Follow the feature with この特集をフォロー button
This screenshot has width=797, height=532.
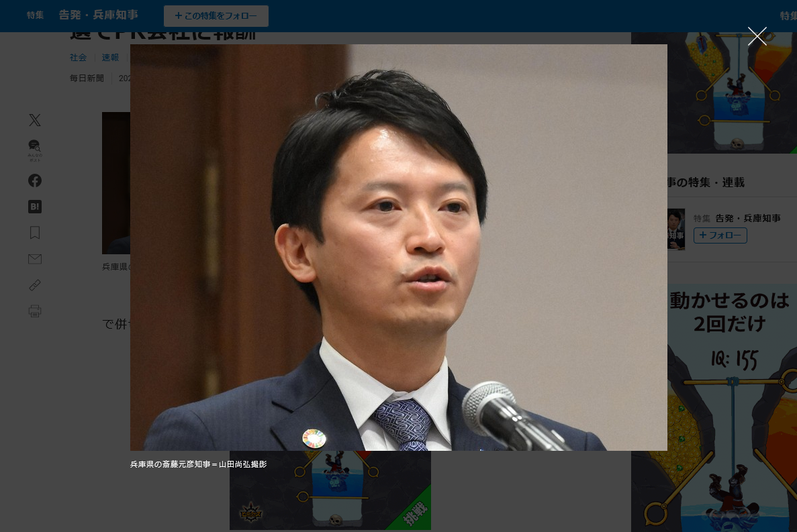216,15
